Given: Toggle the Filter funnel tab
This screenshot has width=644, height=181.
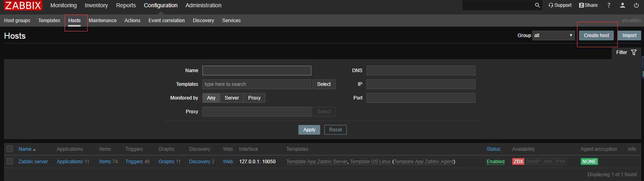Looking at the screenshot, I should pyautogui.click(x=626, y=52).
